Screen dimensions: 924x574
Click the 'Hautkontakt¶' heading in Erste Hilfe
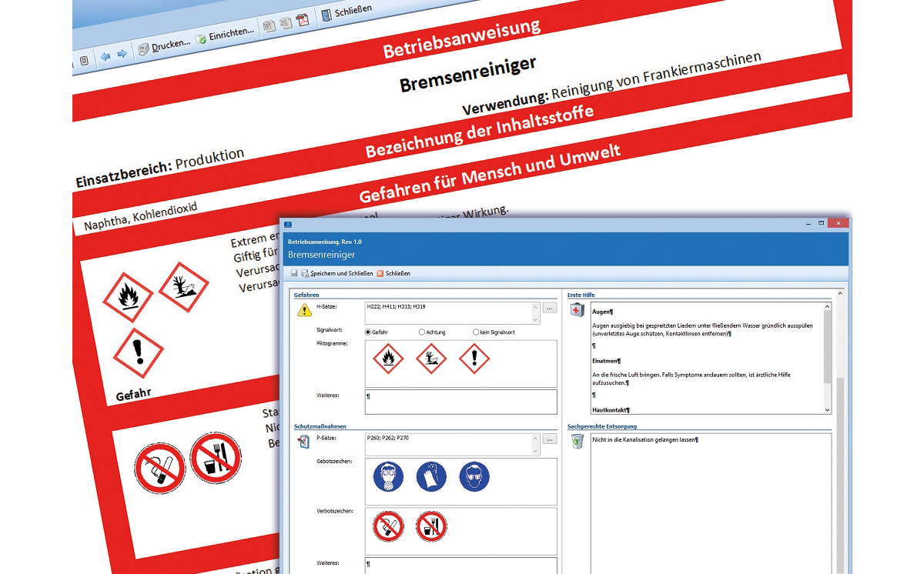point(611,410)
